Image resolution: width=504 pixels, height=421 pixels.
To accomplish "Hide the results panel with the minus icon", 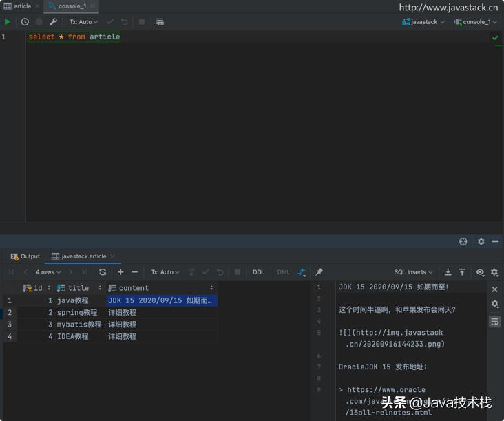I will 495,242.
